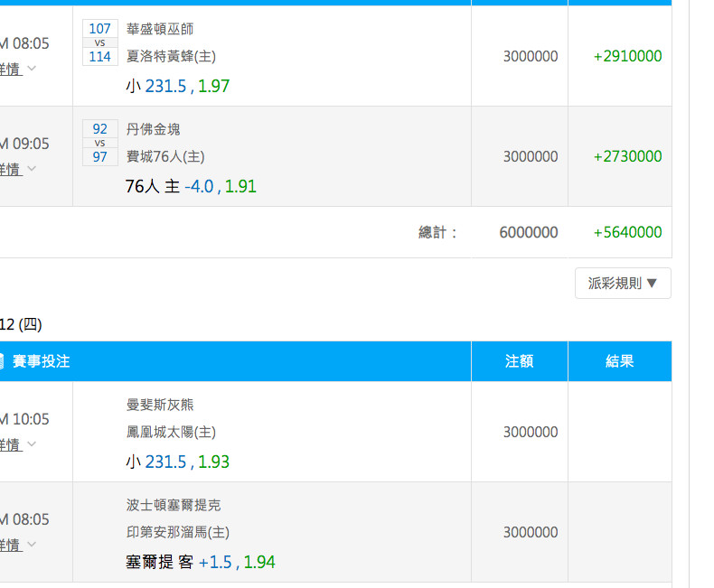Click the date heading 12 (四)
This screenshot has width=714, height=588.
pyautogui.click(x=21, y=324)
